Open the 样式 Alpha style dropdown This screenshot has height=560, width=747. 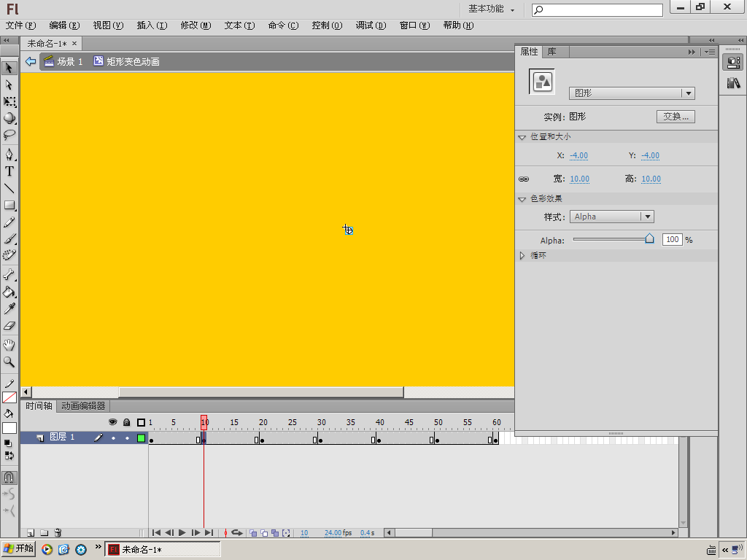point(646,217)
